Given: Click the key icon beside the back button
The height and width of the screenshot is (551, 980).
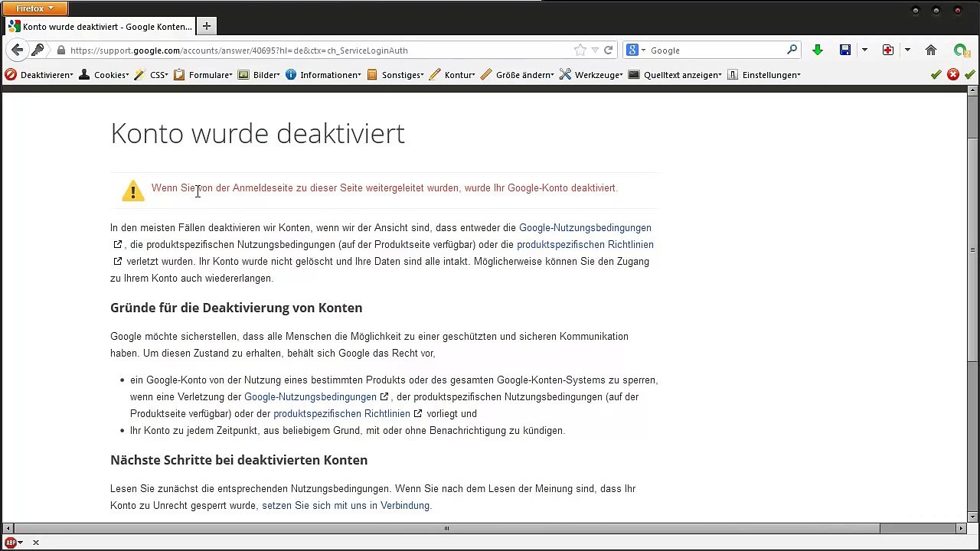Looking at the screenshot, I should click(38, 51).
